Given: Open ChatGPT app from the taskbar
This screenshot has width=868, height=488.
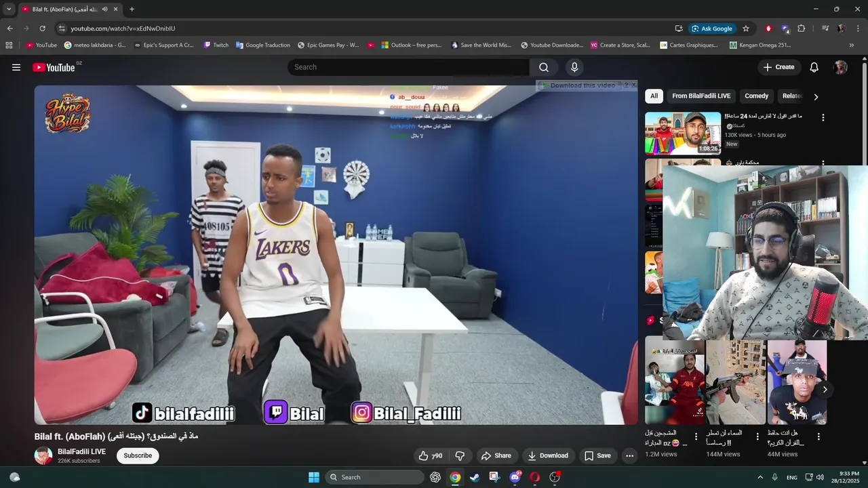Looking at the screenshot, I should tap(435, 477).
